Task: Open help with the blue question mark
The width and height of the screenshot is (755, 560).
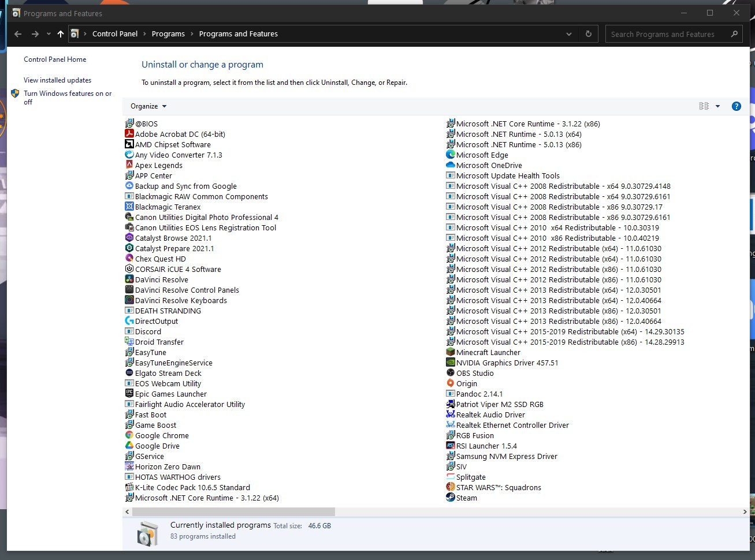Action: click(736, 106)
